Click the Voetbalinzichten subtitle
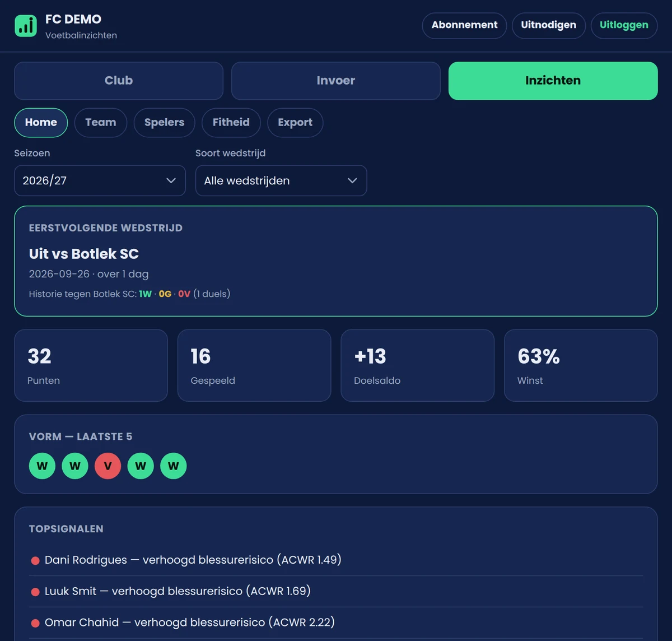Image resolution: width=672 pixels, height=641 pixels. pyautogui.click(x=81, y=35)
